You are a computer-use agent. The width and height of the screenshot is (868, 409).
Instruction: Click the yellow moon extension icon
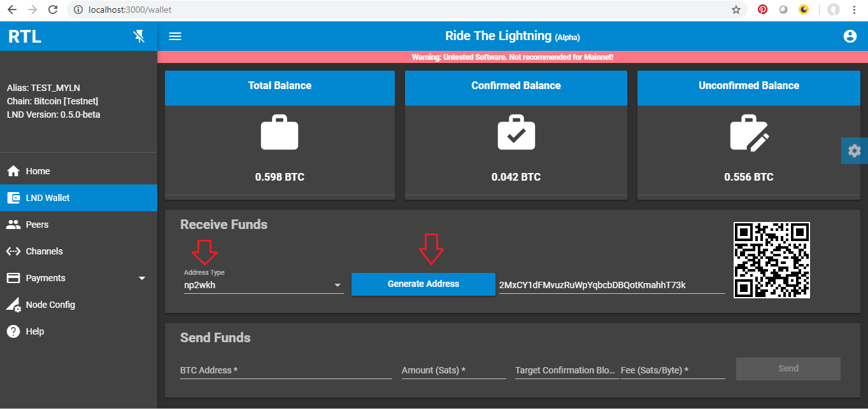(804, 10)
